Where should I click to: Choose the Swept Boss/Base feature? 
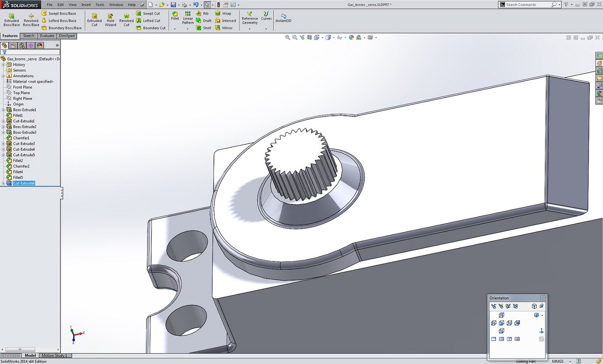59,14
